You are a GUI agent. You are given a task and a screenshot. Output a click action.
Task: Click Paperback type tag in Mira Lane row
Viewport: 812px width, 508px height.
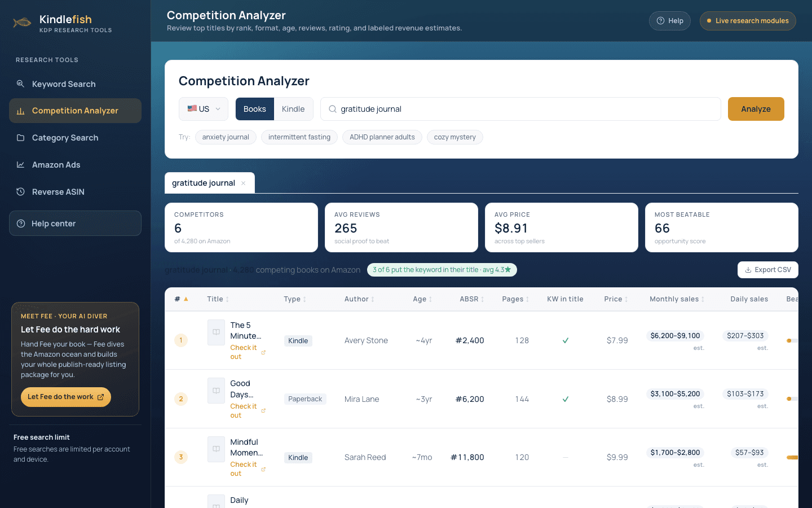305,399
